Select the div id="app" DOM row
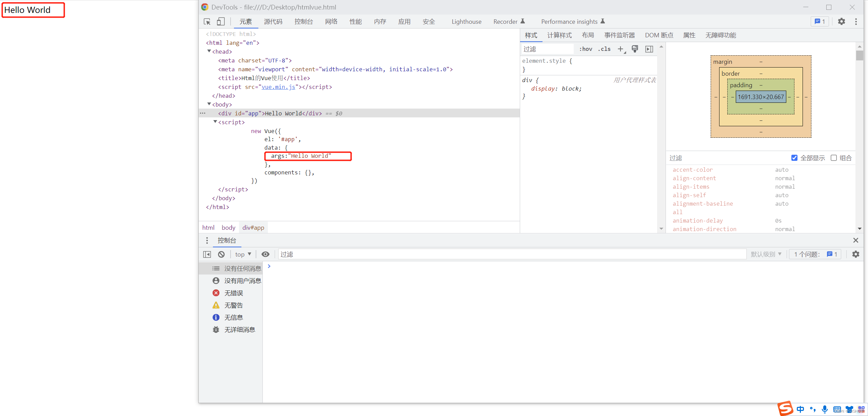 click(359, 113)
